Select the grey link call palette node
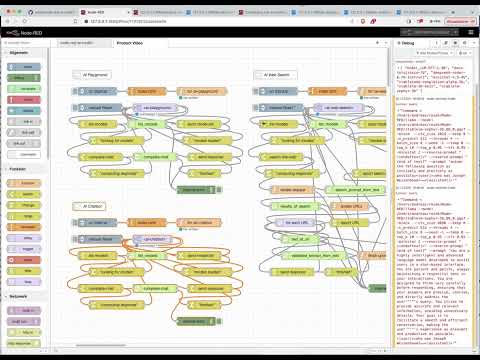480x360 pixels. click(x=24, y=133)
